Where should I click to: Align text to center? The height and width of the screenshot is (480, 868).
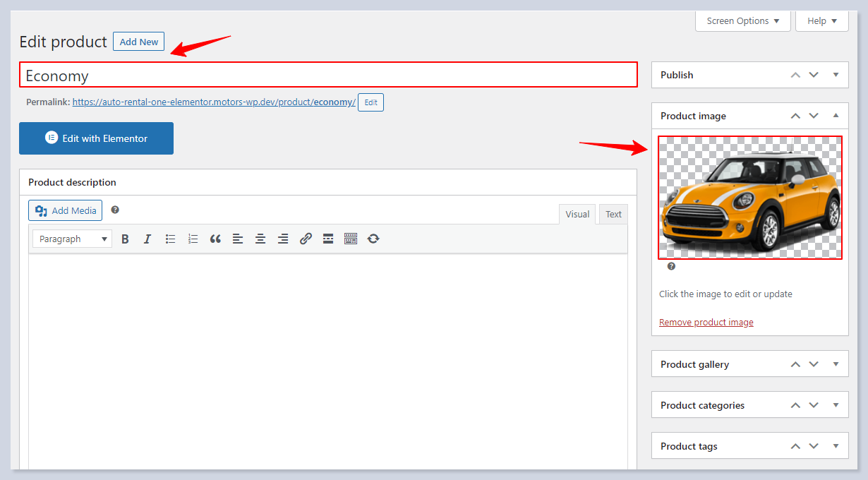coord(260,239)
